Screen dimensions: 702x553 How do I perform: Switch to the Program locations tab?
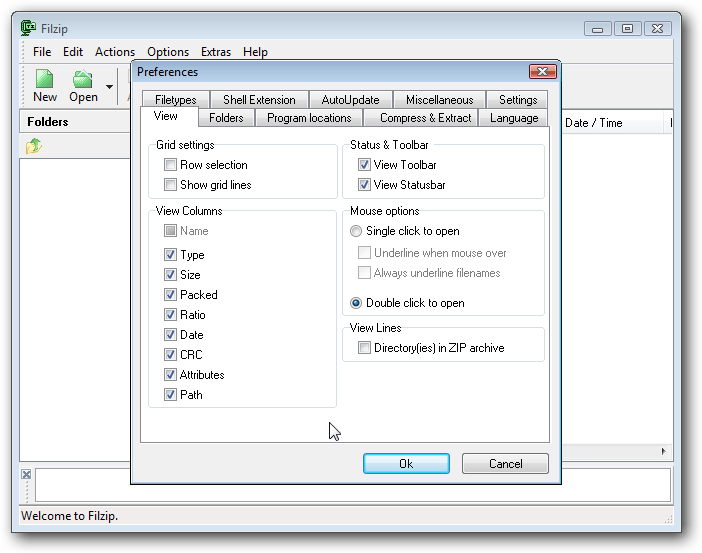click(x=309, y=118)
